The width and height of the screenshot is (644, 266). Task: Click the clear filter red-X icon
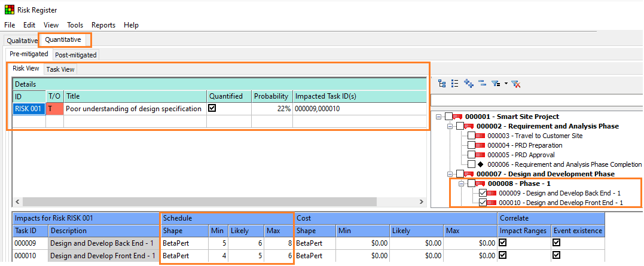click(x=516, y=84)
